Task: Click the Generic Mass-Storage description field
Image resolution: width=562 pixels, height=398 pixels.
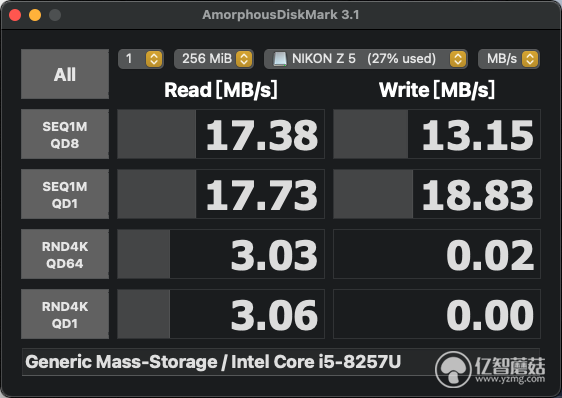Action: [281, 362]
